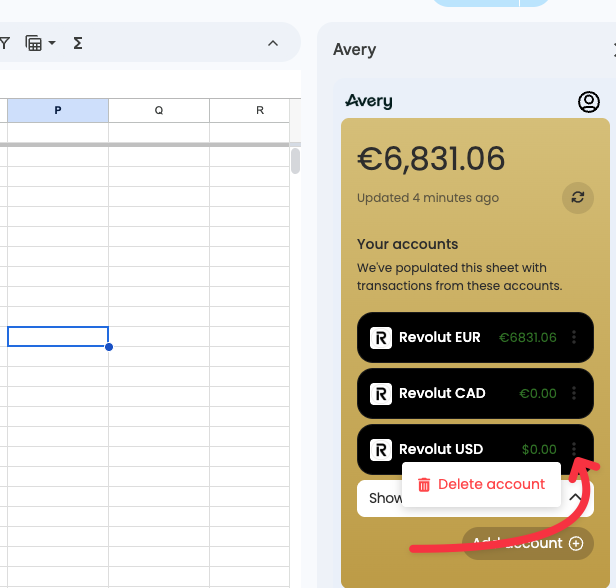The image size is (616, 588).
Task: Open the filter views table dropdown
Action: [40, 43]
